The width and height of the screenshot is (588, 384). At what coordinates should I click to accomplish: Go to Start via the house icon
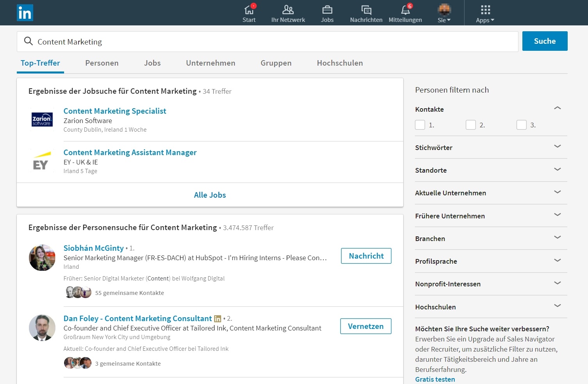[249, 9]
